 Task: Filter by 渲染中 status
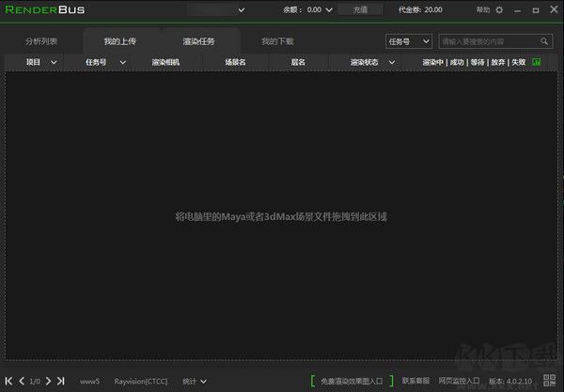[432, 62]
